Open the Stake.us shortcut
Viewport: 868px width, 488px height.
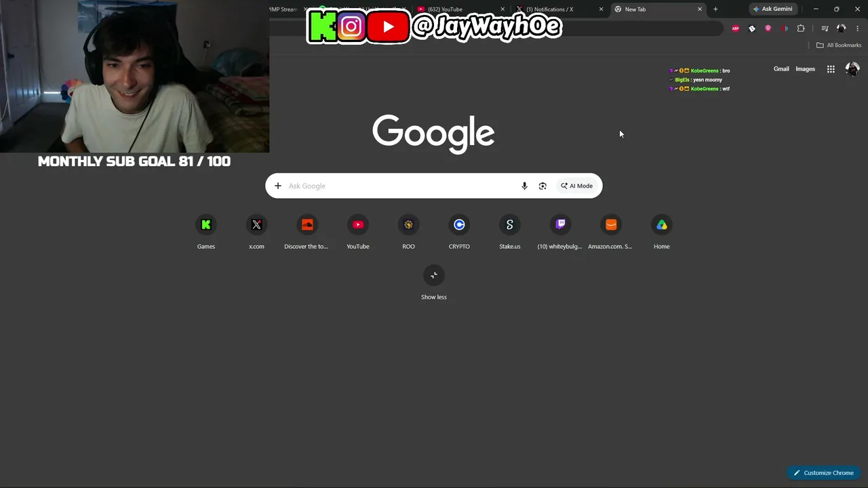[510, 232]
